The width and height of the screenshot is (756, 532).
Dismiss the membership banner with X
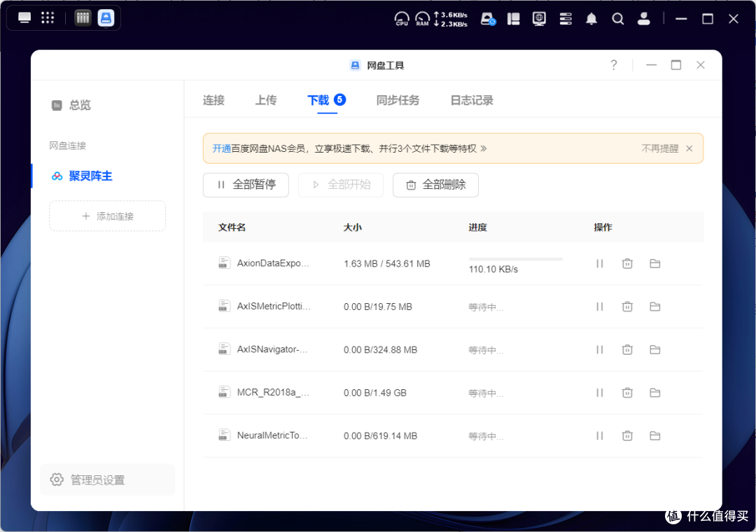pyautogui.click(x=689, y=148)
